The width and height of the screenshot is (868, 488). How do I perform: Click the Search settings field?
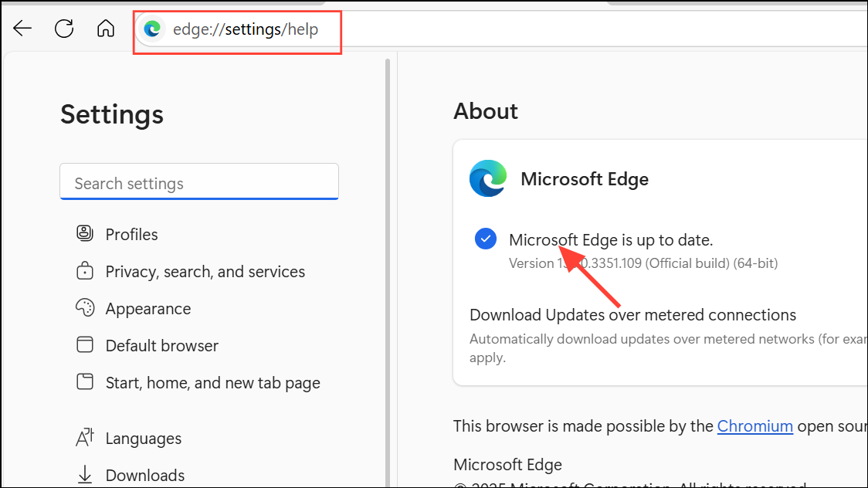pyautogui.click(x=199, y=182)
